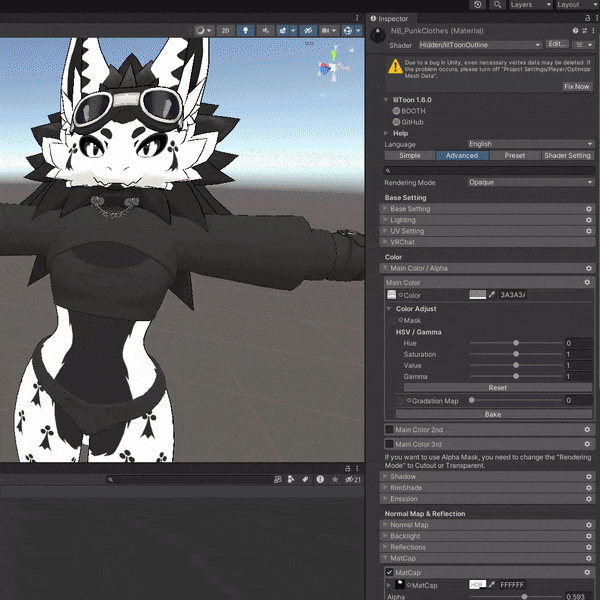The image size is (600, 600).
Task: Click the gear icon on Lighting row
Action: coord(589,220)
